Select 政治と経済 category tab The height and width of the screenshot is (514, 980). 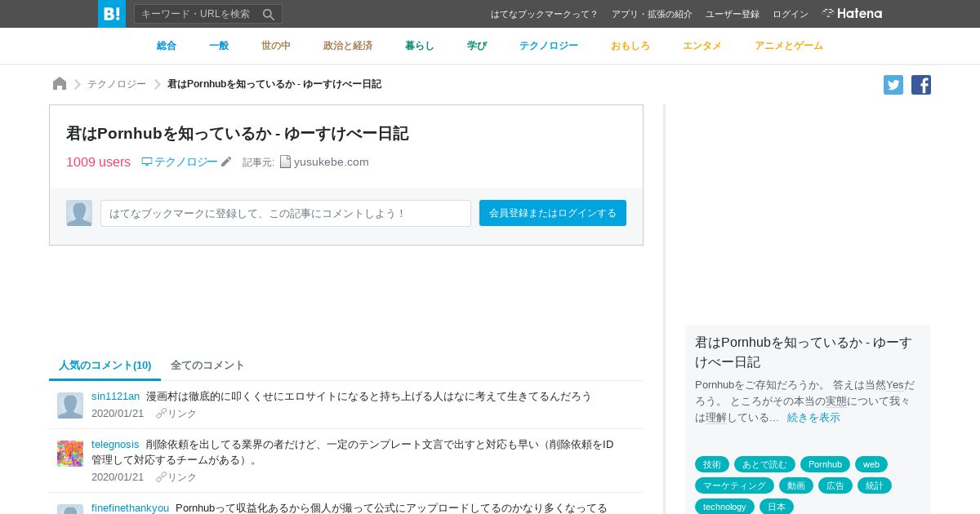tap(348, 46)
